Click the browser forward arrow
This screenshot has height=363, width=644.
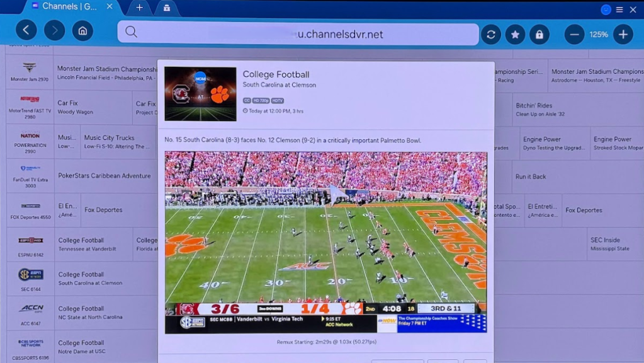coord(55,30)
